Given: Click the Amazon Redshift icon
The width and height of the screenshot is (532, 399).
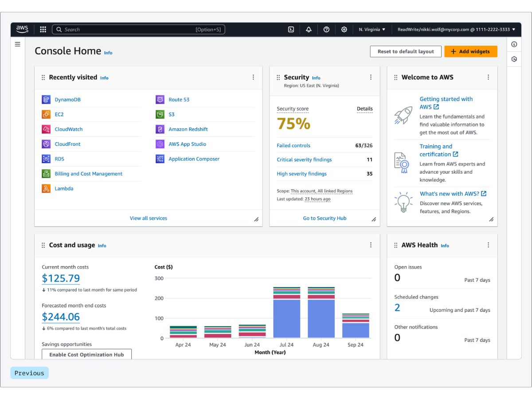Looking at the screenshot, I should coord(160,129).
